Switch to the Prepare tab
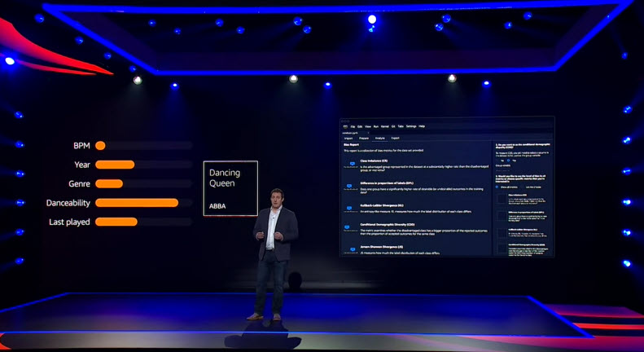This screenshot has width=644, height=352. click(x=363, y=139)
